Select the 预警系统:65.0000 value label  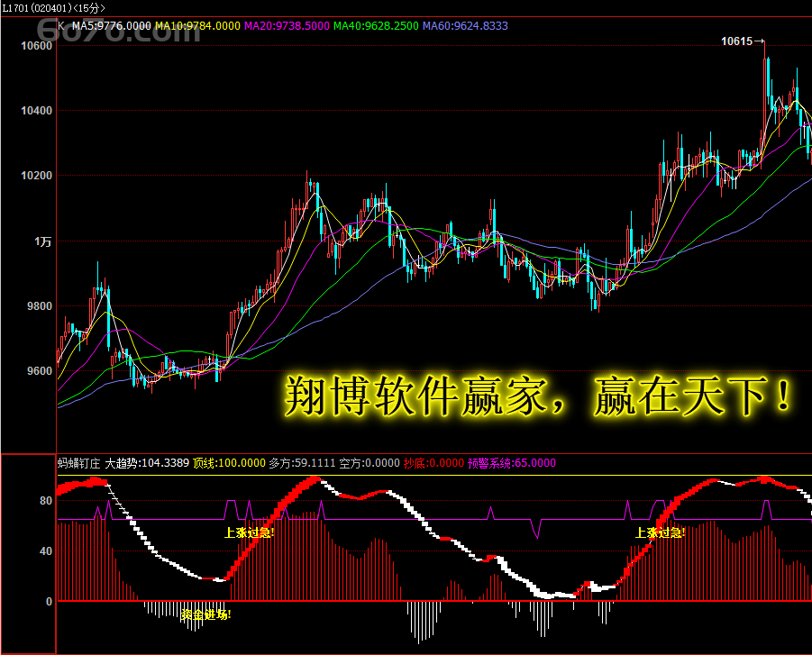[512, 463]
